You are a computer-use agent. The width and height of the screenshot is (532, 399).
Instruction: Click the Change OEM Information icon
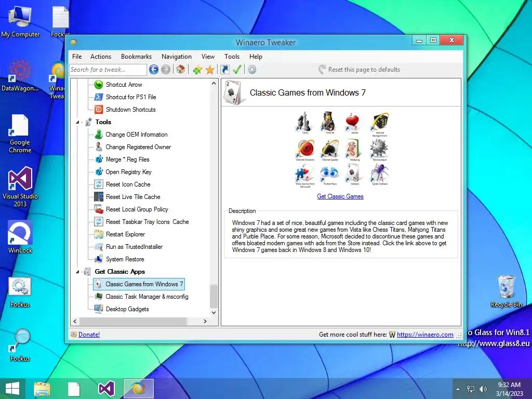(x=99, y=135)
